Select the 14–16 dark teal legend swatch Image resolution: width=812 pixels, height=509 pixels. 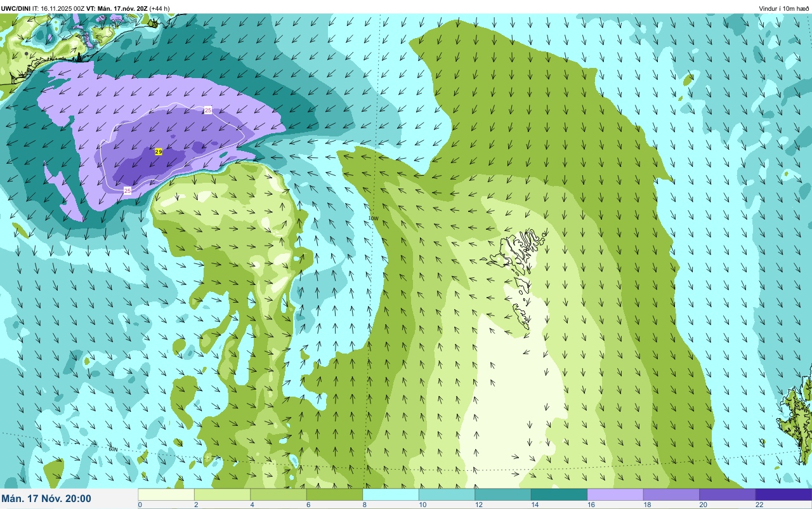click(x=559, y=494)
